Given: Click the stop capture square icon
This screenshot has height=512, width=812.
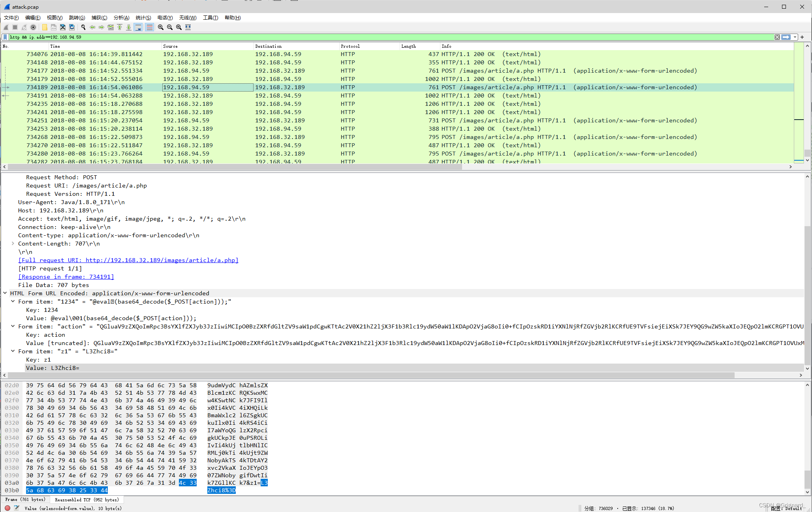Looking at the screenshot, I should click(x=15, y=27).
